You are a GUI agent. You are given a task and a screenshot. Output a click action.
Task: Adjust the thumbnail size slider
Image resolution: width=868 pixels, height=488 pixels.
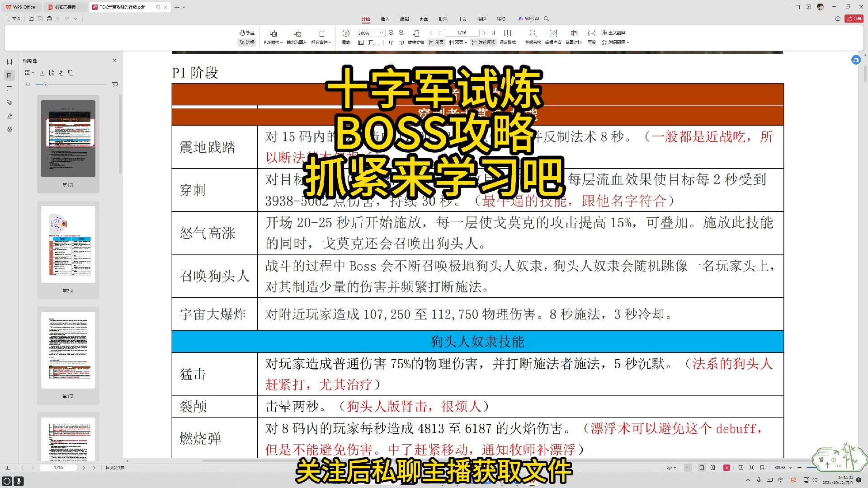[x=71, y=84]
